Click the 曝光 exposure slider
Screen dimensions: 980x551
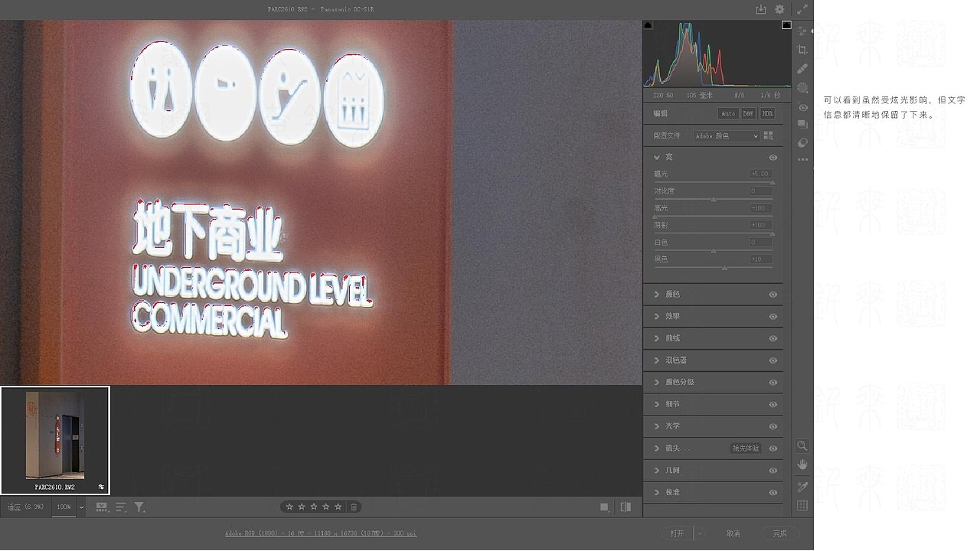click(713, 182)
